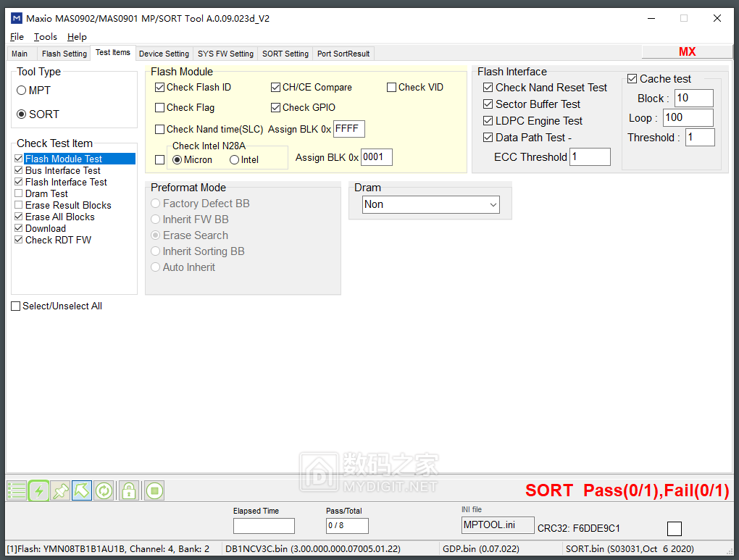Tick the Check Intel N28A checkbox
Screen dimensions: 739x560
coord(160,160)
